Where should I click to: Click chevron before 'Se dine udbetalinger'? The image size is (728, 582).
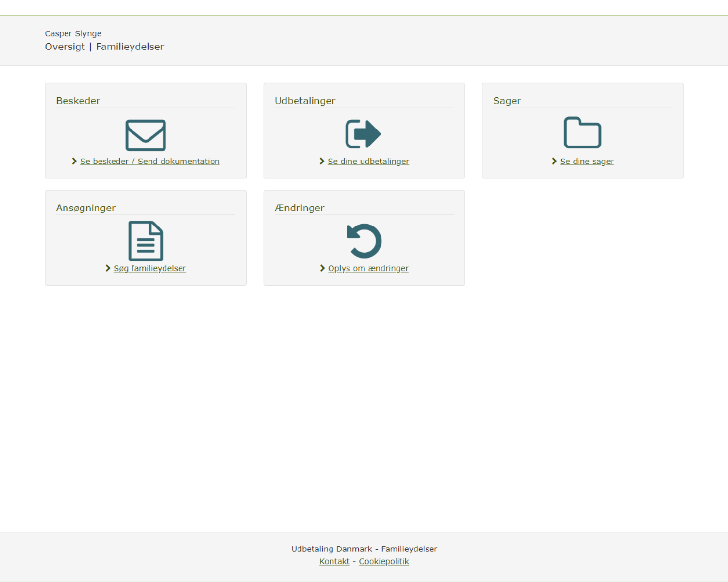322,161
